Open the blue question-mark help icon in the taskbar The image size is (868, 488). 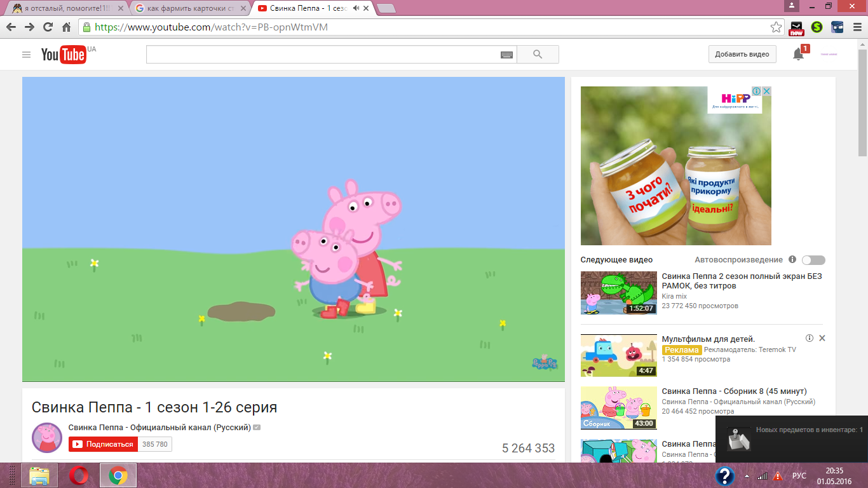[x=725, y=476]
